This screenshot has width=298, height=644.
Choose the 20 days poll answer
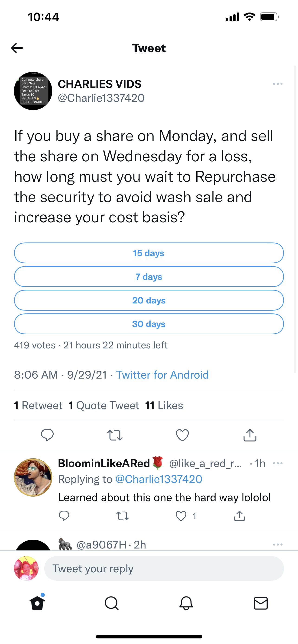[x=149, y=300]
